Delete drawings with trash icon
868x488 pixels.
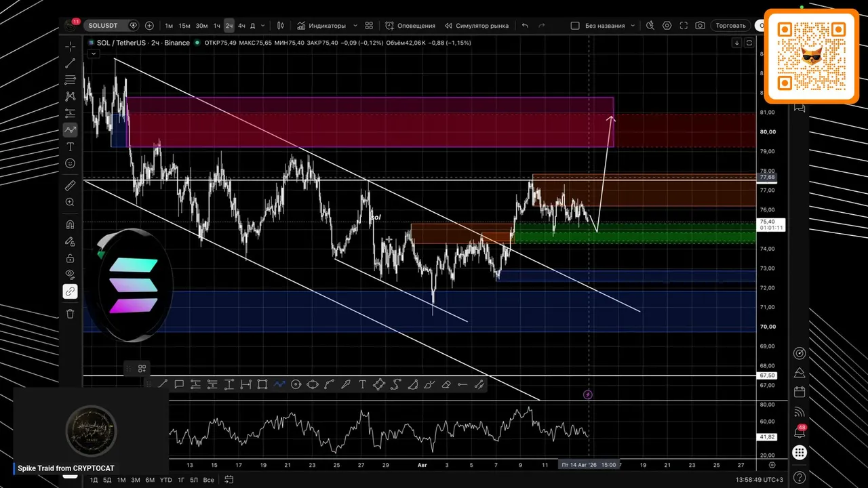point(71,314)
